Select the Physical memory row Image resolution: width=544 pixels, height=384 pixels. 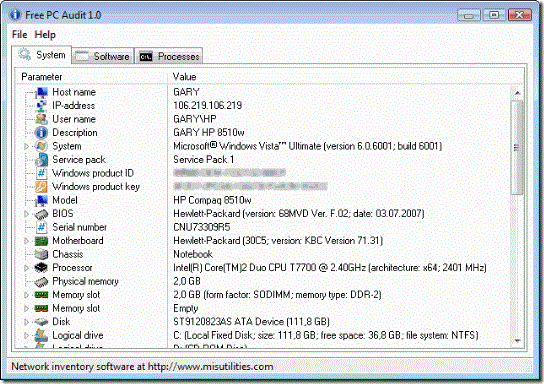[x=263, y=282]
